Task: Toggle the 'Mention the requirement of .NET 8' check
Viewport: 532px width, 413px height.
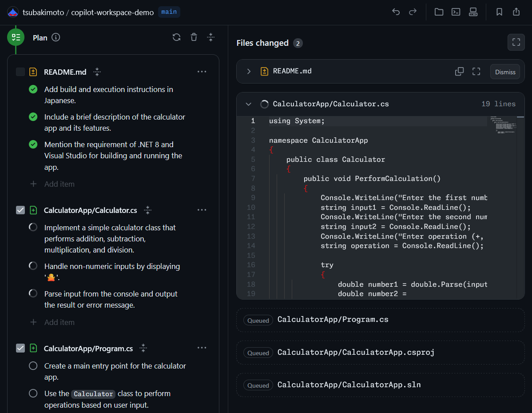Action: (x=33, y=144)
